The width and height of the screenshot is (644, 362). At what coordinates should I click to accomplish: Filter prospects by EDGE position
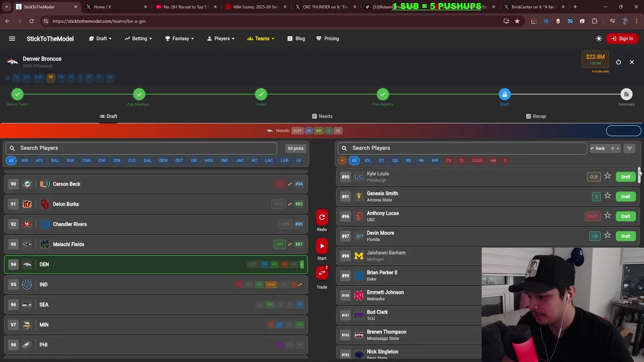pos(477,160)
